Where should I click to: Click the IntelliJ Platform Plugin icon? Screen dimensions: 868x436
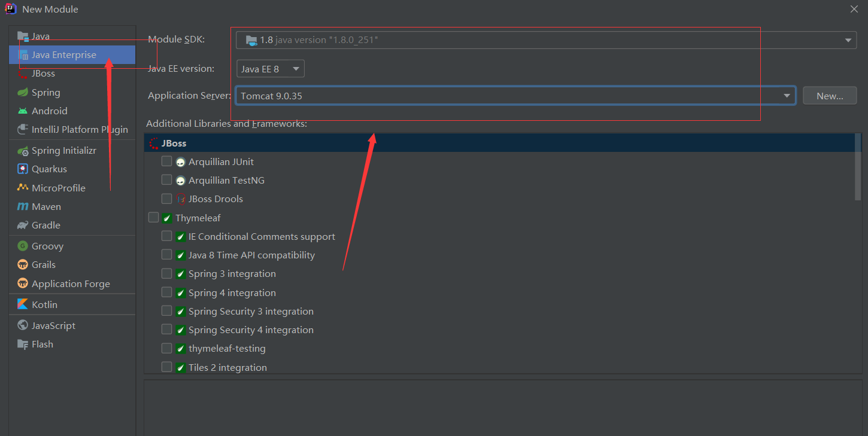[x=23, y=129]
